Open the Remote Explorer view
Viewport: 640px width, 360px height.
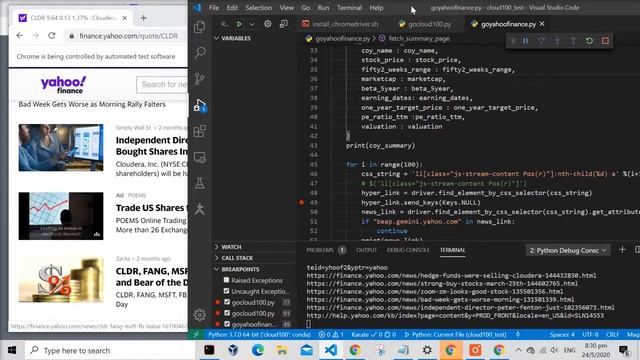pos(200,158)
